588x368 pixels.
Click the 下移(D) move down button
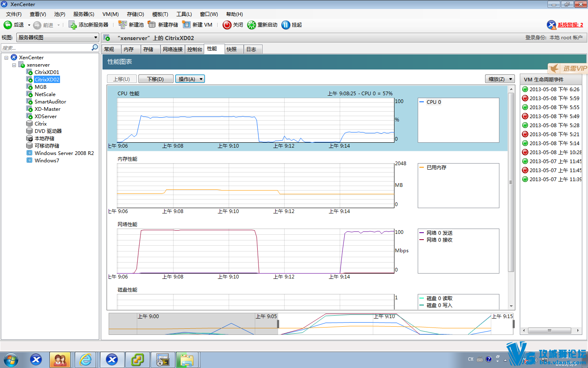[x=155, y=79]
